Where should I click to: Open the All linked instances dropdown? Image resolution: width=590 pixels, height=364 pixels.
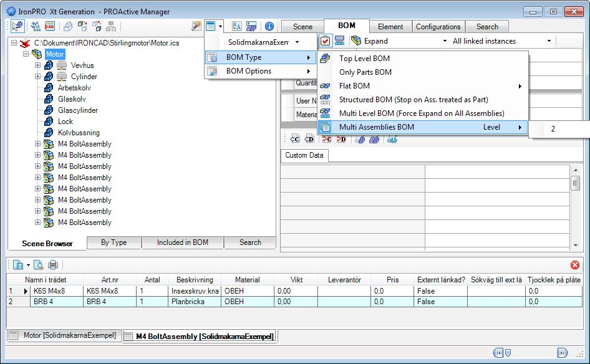(x=549, y=41)
